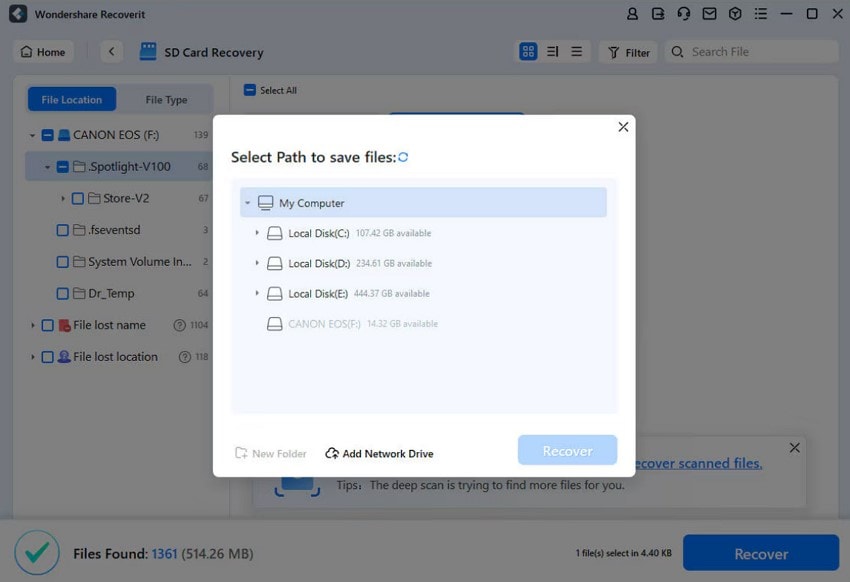Select the .fseventsd folder name

point(114,230)
